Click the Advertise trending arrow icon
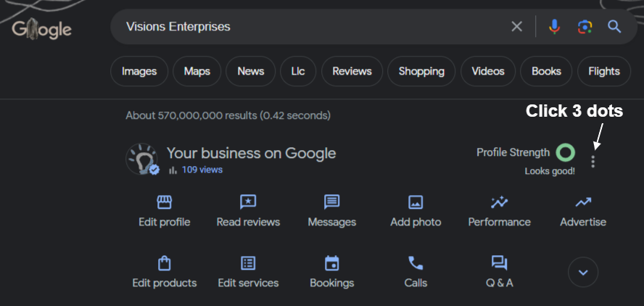The width and height of the screenshot is (644, 306). point(583,202)
